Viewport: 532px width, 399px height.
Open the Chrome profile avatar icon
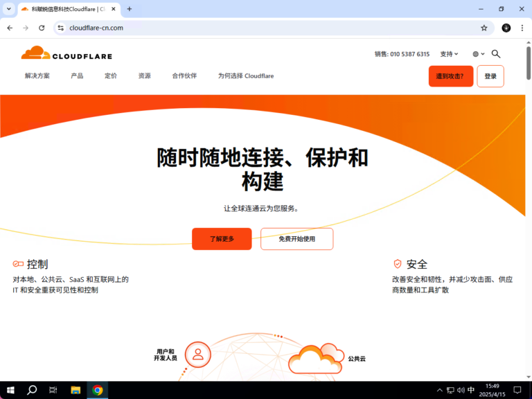pyautogui.click(x=506, y=28)
